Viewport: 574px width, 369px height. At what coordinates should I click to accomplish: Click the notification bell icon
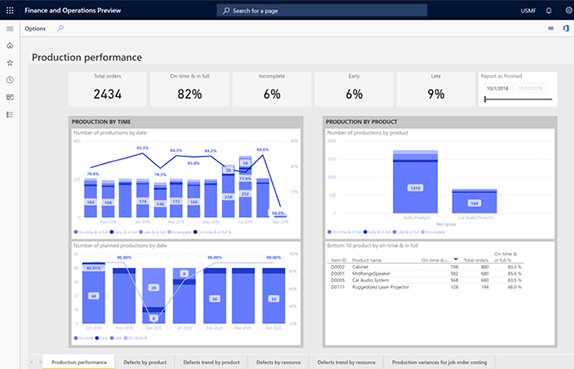pos(548,10)
